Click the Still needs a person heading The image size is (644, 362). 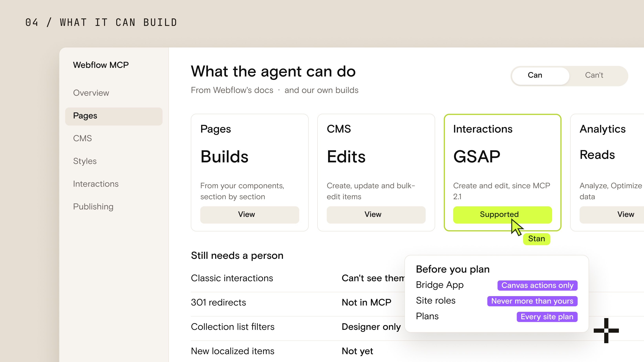(x=237, y=256)
